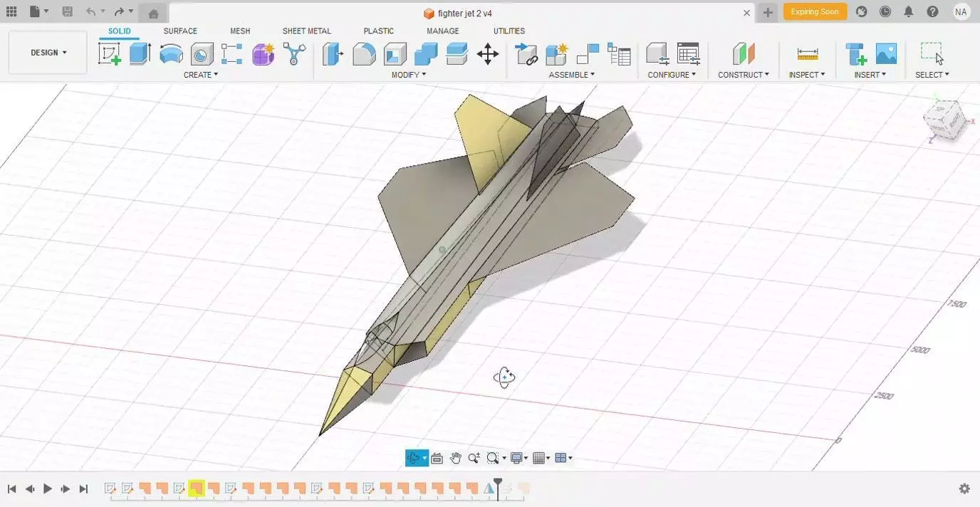Open timeline settings gear
Viewport: 980px width, 507px height.
point(964,488)
